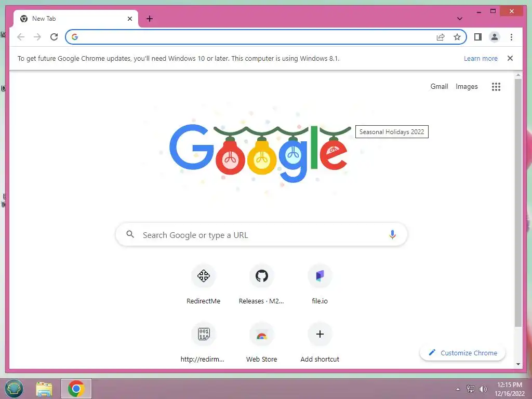Viewport: 532px width, 399px height.
Task: Open File Explorer from the taskbar
Action: click(x=44, y=389)
